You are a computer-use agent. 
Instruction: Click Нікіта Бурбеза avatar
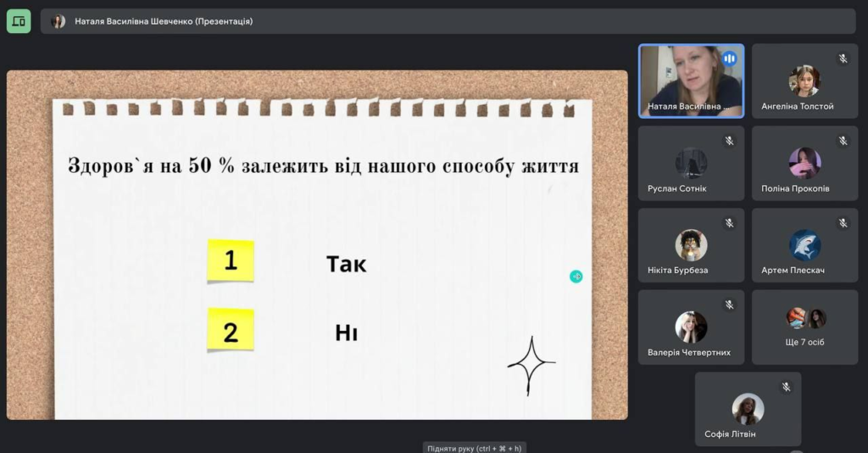[x=692, y=245]
